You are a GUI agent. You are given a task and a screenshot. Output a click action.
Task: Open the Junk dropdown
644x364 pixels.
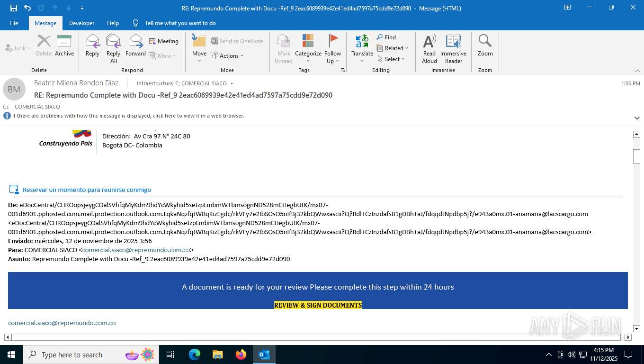[18, 48]
